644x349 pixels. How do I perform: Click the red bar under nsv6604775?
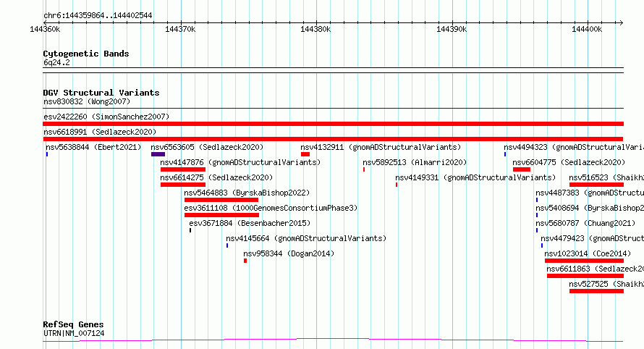click(x=522, y=169)
